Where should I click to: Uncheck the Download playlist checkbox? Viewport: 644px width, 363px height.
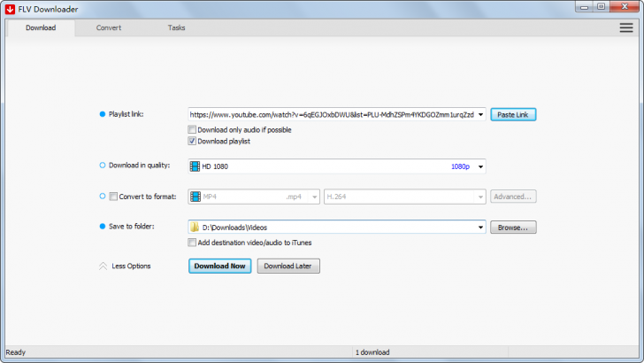point(192,141)
